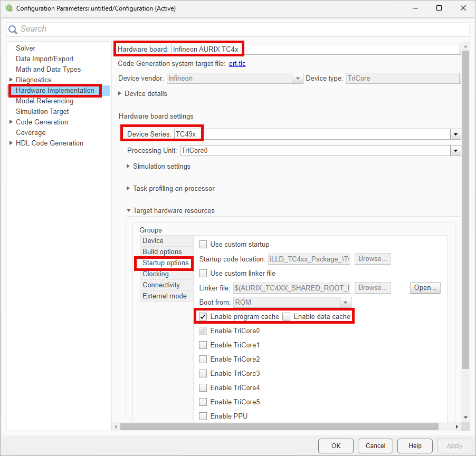
Task: Enable TriCore1 core
Action: coord(203,345)
